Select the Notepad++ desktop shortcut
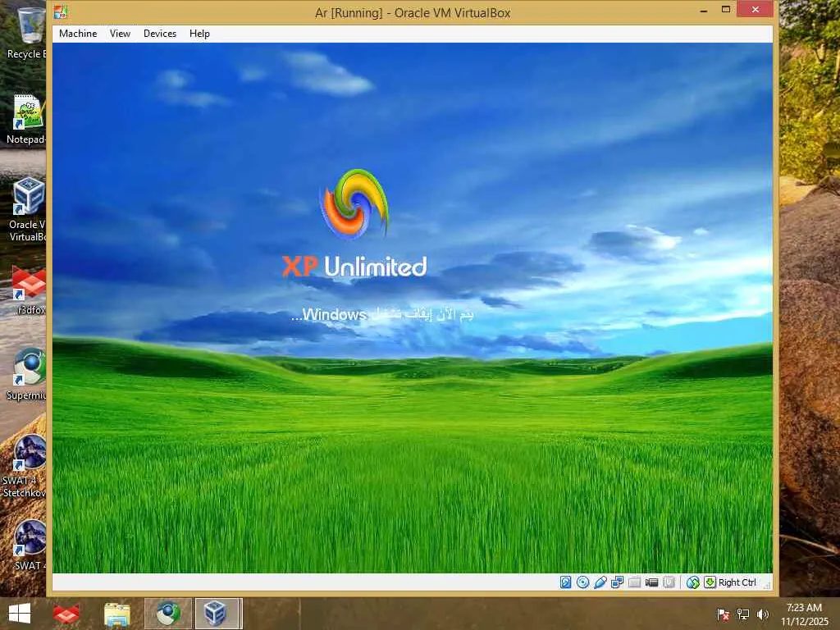Screen dimensions: 840x630 (x=27, y=119)
